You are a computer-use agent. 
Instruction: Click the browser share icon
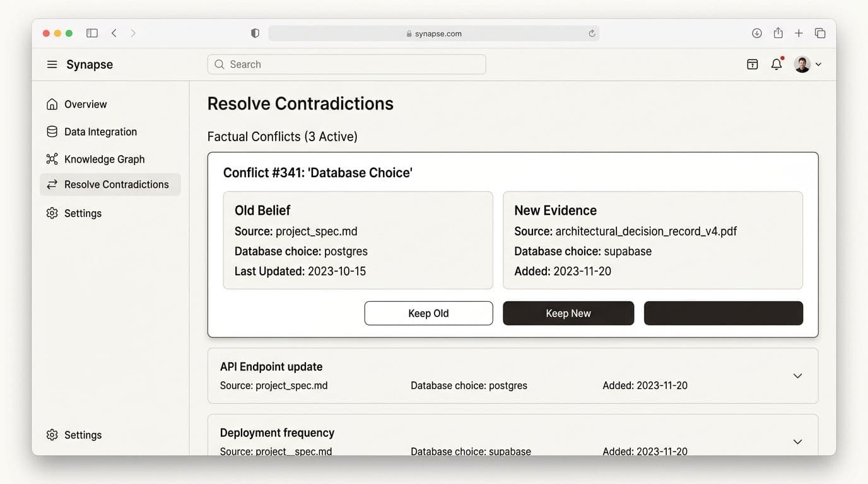pyautogui.click(x=778, y=33)
